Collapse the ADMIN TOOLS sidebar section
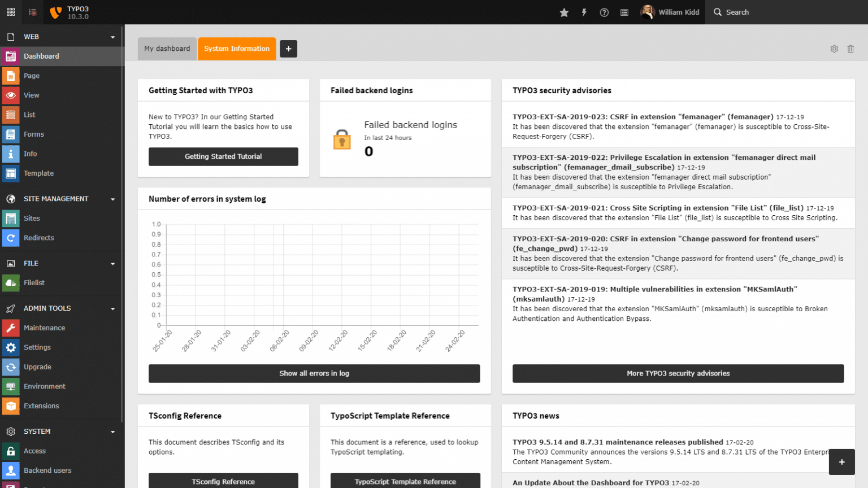The height and width of the screenshot is (488, 868). click(x=112, y=308)
